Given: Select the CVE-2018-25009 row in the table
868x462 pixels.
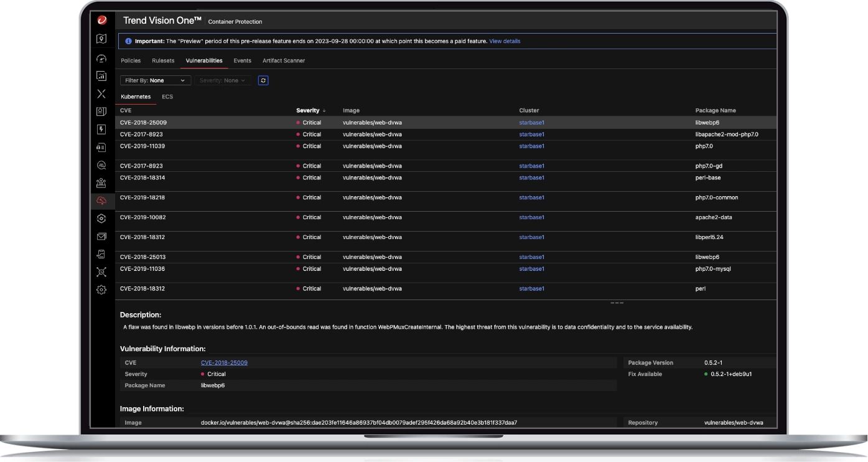Looking at the screenshot, I should pyautogui.click(x=446, y=123).
